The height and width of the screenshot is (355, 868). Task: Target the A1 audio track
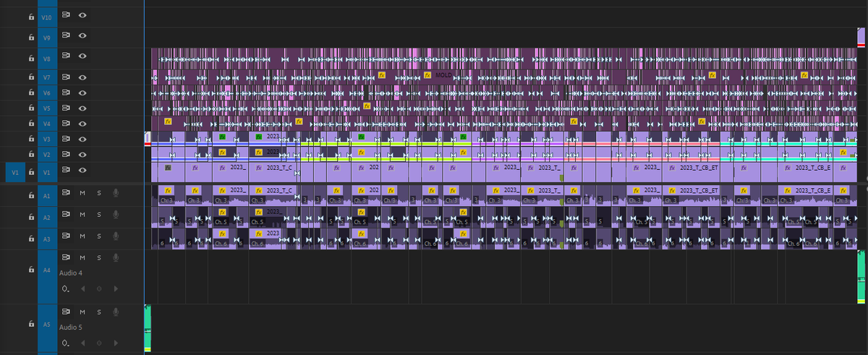click(x=47, y=195)
